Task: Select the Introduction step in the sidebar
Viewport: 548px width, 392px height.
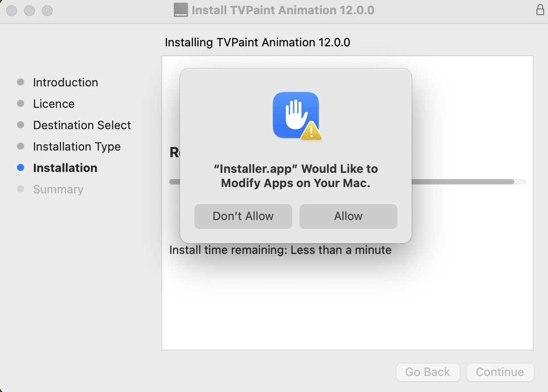Action: pyautogui.click(x=65, y=82)
